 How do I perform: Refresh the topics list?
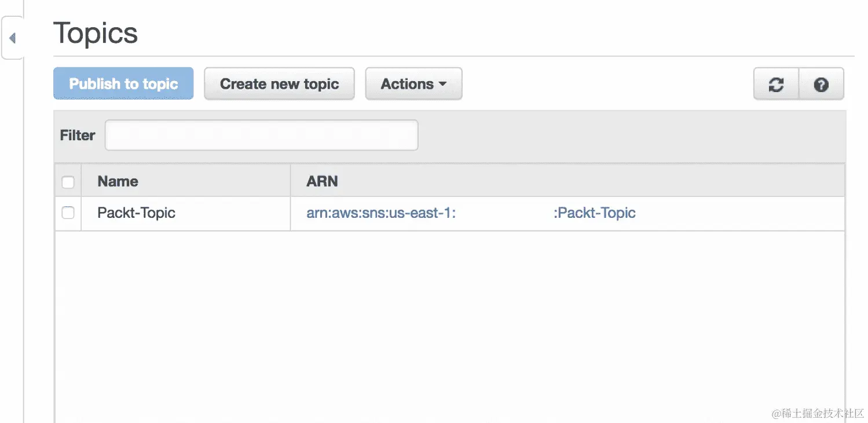(x=776, y=85)
